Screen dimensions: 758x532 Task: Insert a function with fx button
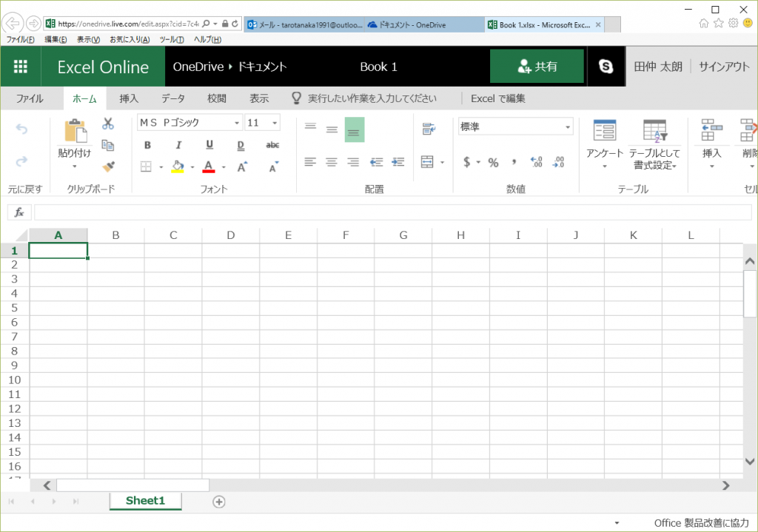[19, 212]
